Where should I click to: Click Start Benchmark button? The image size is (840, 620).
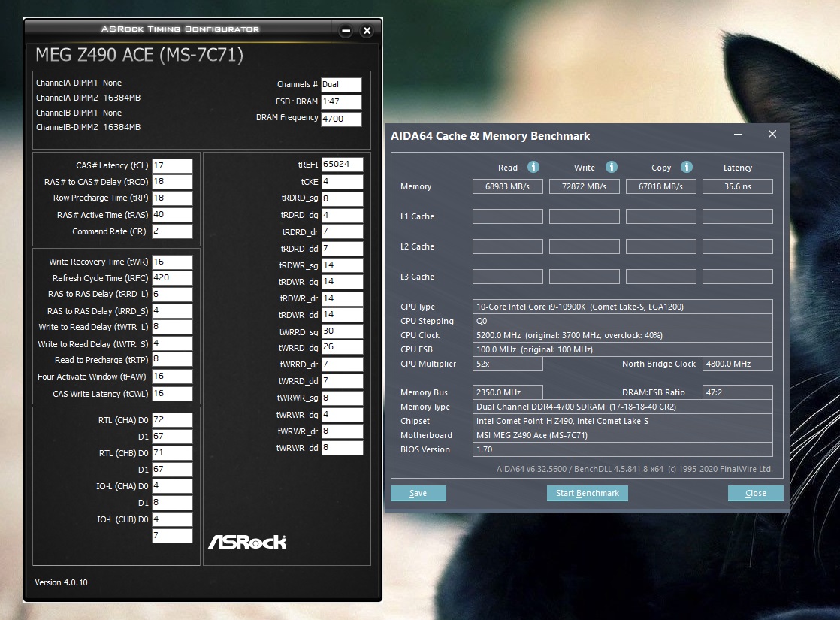click(x=587, y=493)
